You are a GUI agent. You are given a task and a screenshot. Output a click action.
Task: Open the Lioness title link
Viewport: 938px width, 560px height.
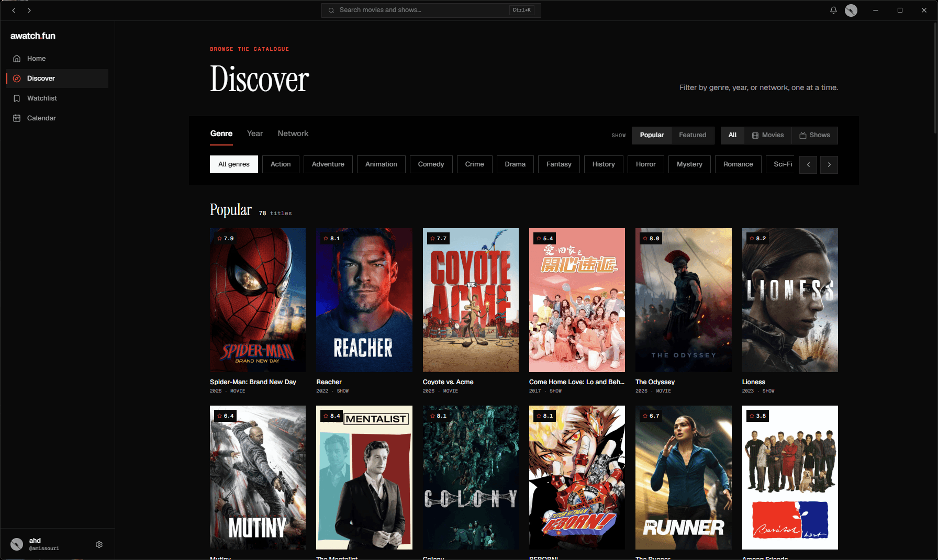(x=754, y=382)
